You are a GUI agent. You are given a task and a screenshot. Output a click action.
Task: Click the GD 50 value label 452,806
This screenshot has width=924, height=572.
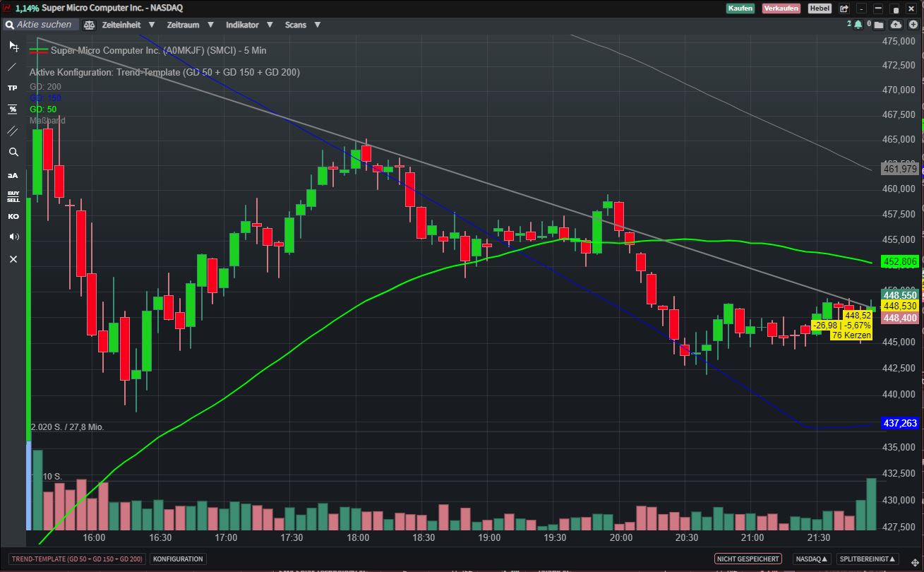[x=900, y=262]
